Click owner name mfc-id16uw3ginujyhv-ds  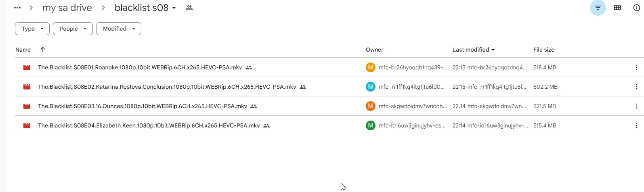coord(412,125)
